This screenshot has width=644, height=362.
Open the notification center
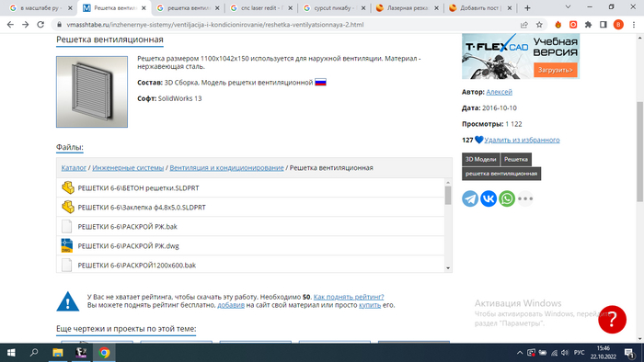629,353
